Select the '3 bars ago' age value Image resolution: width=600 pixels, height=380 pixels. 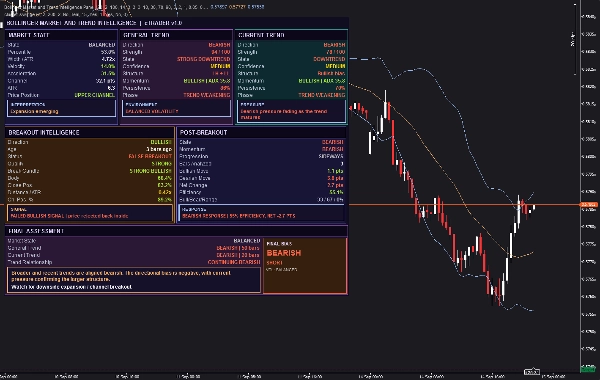(159, 149)
